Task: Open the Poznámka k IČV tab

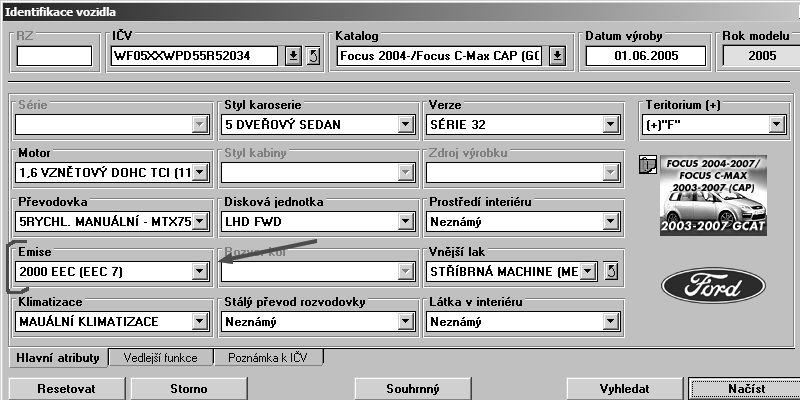Action: click(269, 357)
